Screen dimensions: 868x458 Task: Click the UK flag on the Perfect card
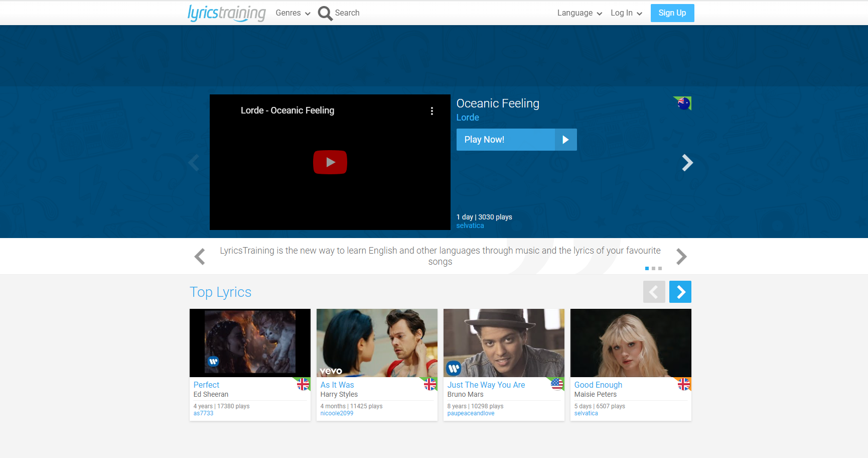click(x=303, y=385)
